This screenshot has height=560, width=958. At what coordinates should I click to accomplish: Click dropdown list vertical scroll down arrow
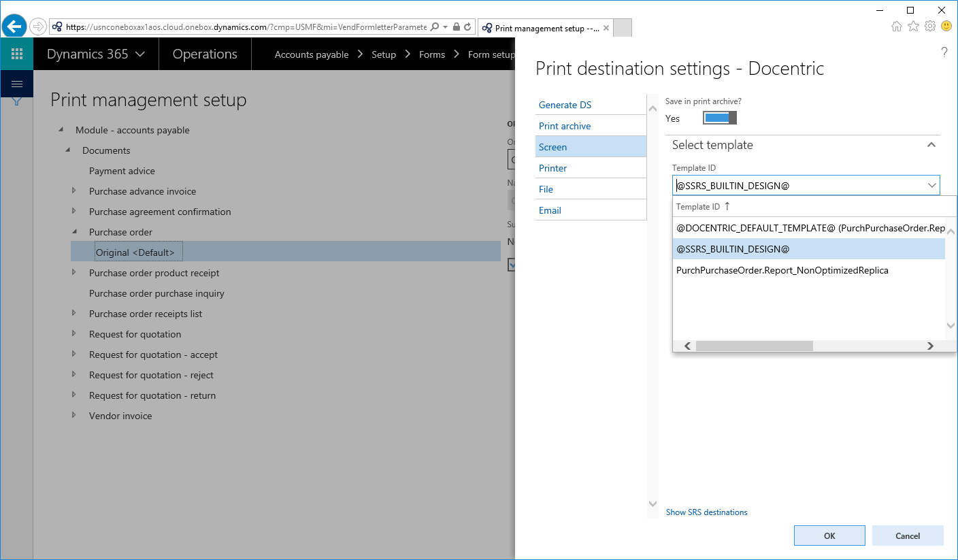click(951, 326)
